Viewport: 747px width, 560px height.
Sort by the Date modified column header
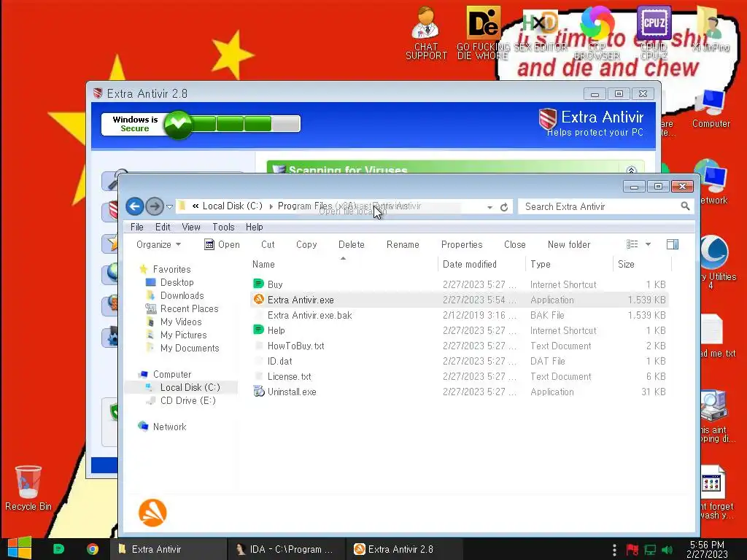[x=469, y=264]
